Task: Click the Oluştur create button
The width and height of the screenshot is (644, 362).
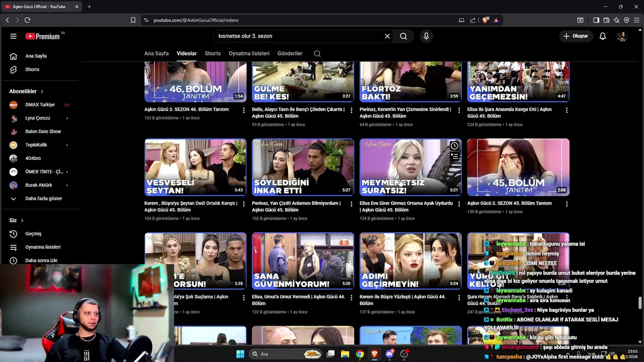Action: point(576,36)
